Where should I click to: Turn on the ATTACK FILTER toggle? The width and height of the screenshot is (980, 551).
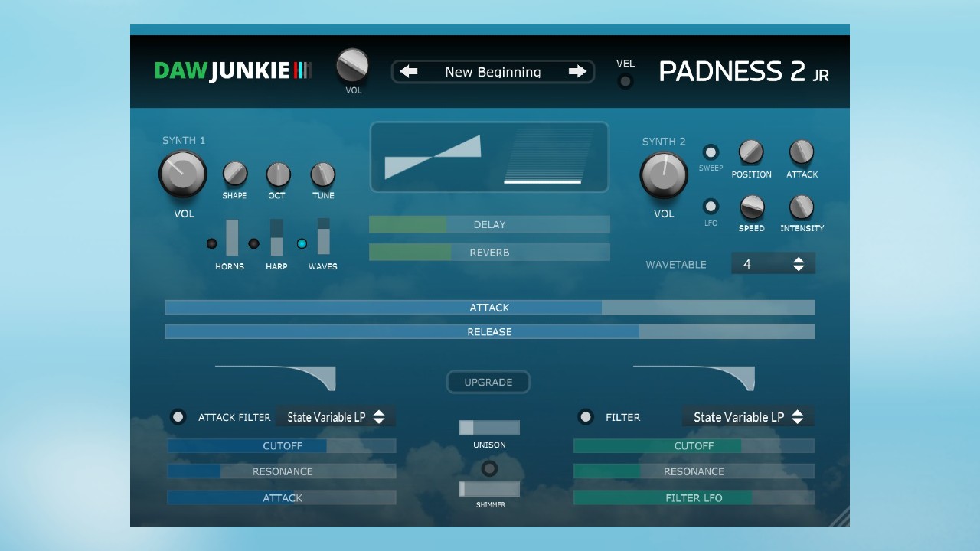[178, 417]
